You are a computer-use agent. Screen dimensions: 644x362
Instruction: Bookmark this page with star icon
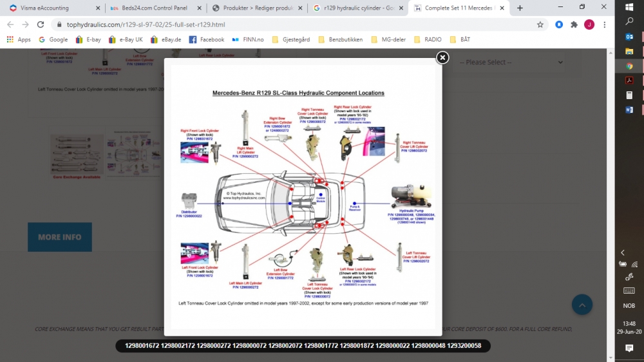point(540,24)
